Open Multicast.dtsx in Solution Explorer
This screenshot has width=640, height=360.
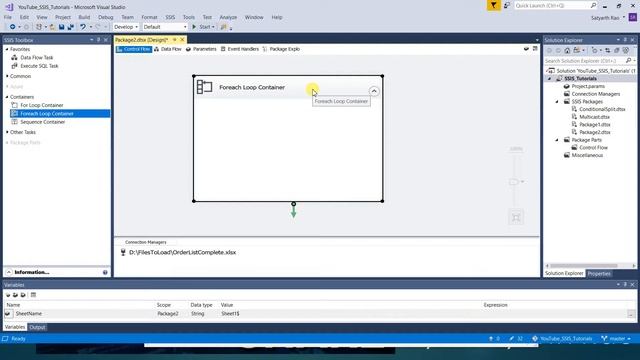594,117
